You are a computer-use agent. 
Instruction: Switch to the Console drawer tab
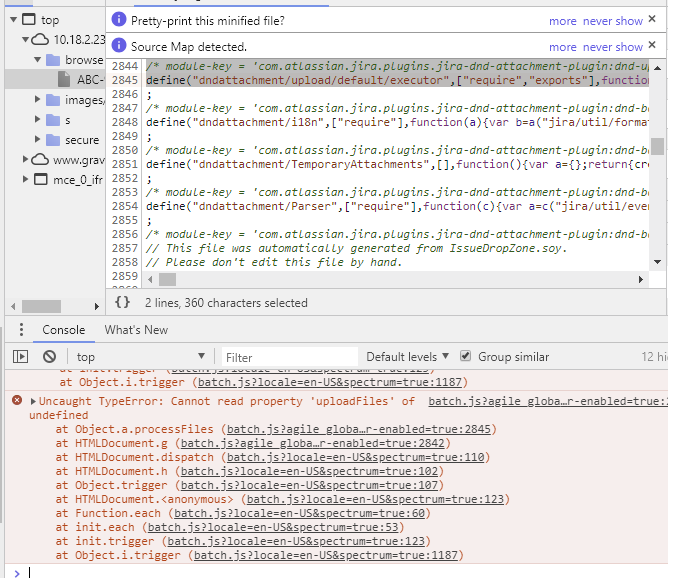click(x=63, y=330)
